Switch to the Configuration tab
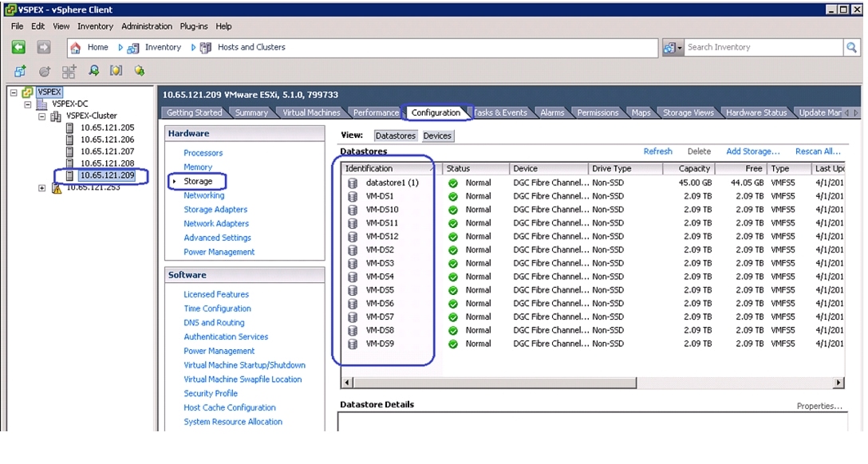Image resolution: width=868 pixels, height=464 pixels. coord(436,112)
